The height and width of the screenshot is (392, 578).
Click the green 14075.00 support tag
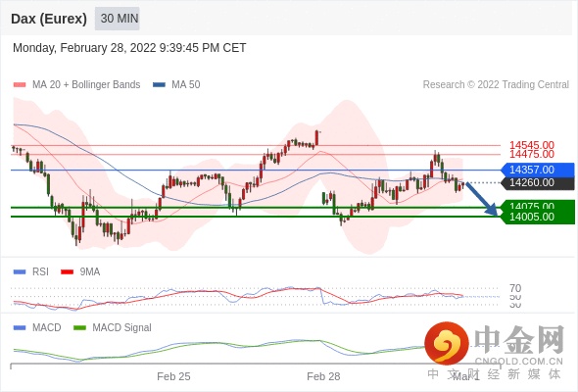(x=538, y=205)
